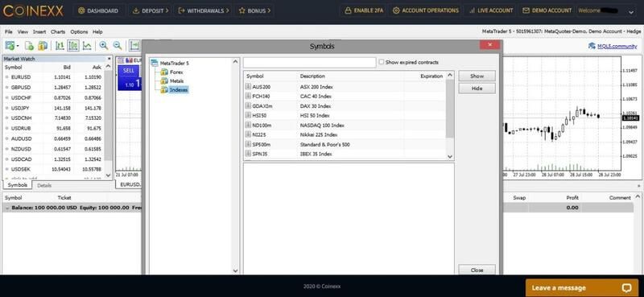Open Account Operations
The width and height of the screenshot is (644, 297).
[x=426, y=10]
